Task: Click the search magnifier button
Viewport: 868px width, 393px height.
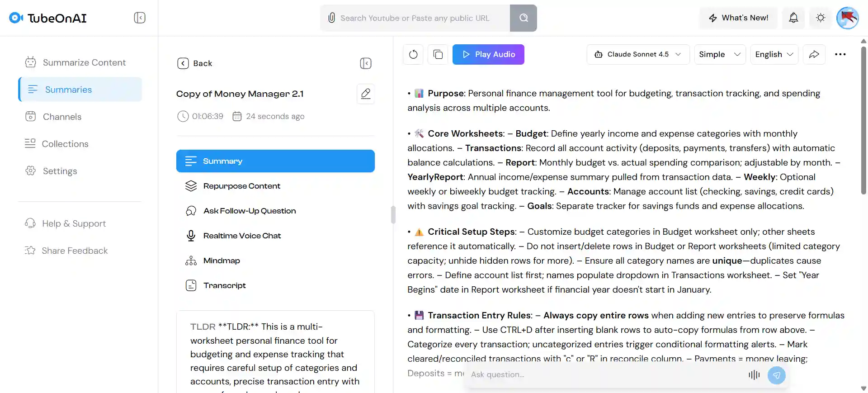Action: (524, 18)
